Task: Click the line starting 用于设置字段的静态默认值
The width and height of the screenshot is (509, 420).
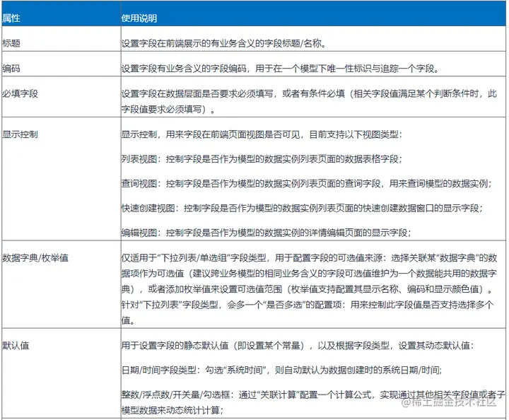Action: pyautogui.click(x=298, y=345)
